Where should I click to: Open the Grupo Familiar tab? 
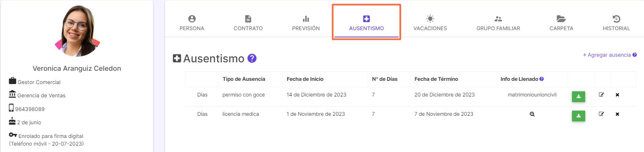[498, 23]
